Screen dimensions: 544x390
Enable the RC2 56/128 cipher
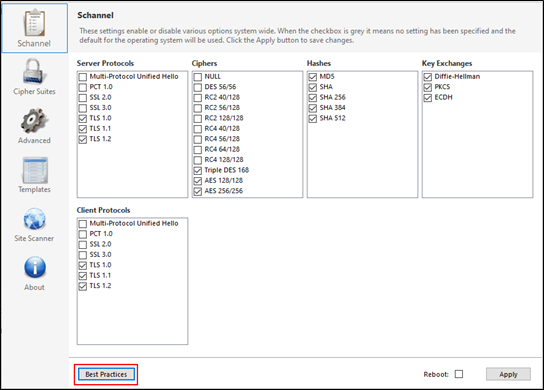(x=198, y=108)
